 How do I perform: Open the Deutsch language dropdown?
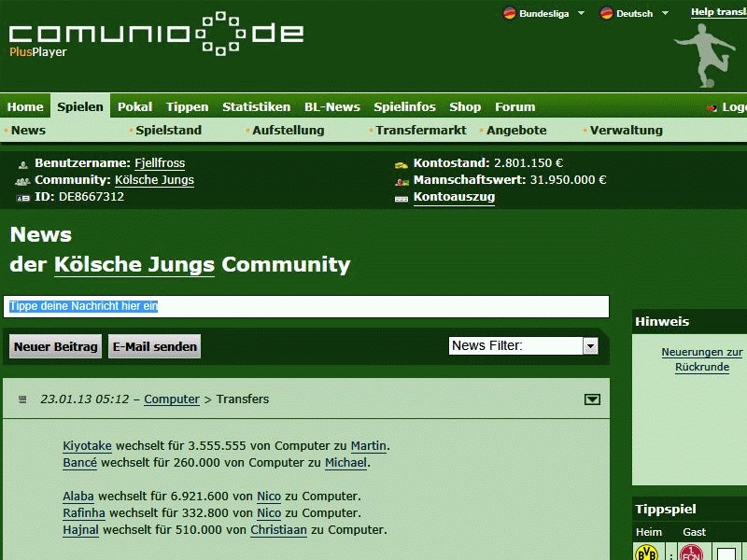click(665, 13)
